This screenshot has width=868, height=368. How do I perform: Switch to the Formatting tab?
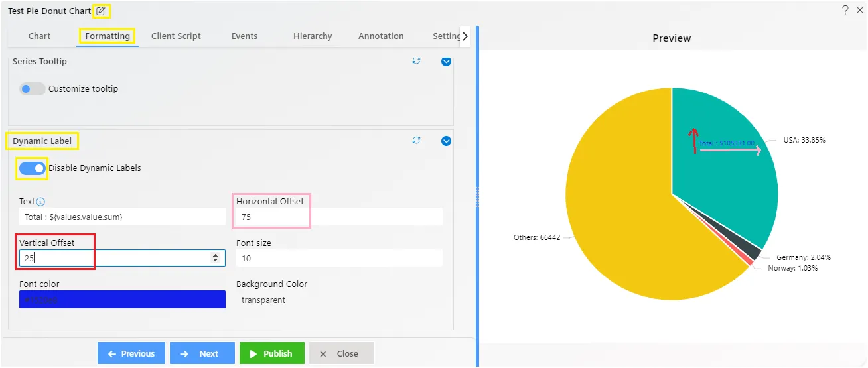tap(108, 36)
